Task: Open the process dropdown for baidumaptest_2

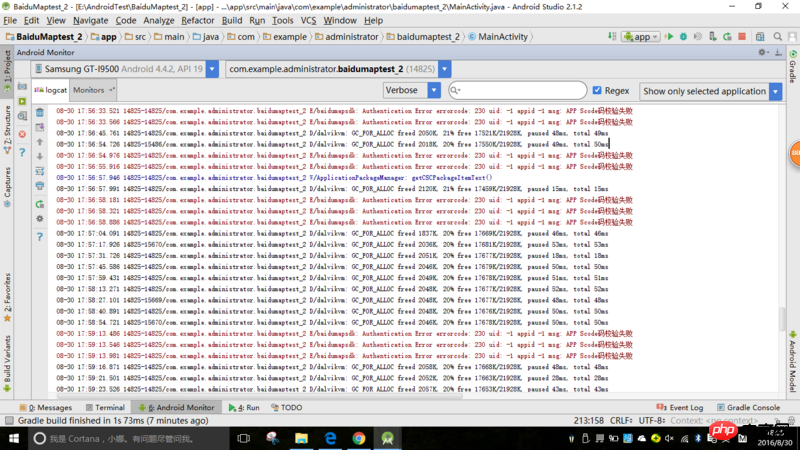Action: 444,69
